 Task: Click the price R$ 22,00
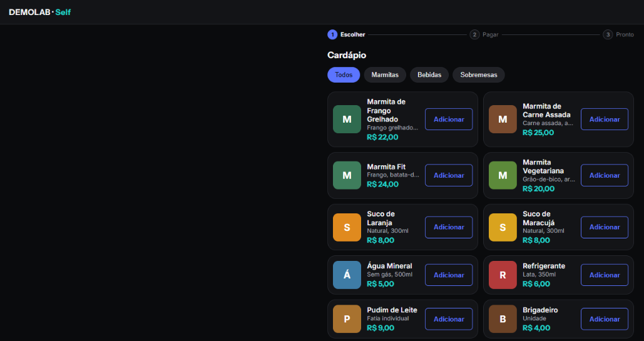click(x=382, y=137)
